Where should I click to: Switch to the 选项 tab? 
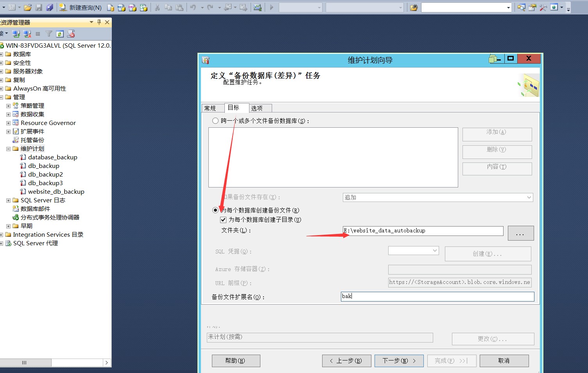[260, 108]
